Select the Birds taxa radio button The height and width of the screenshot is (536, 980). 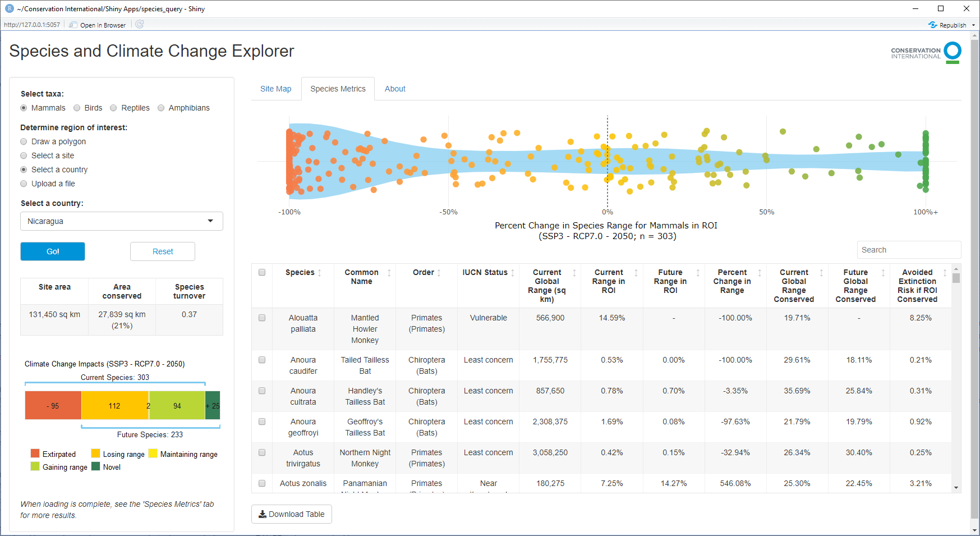(x=77, y=108)
